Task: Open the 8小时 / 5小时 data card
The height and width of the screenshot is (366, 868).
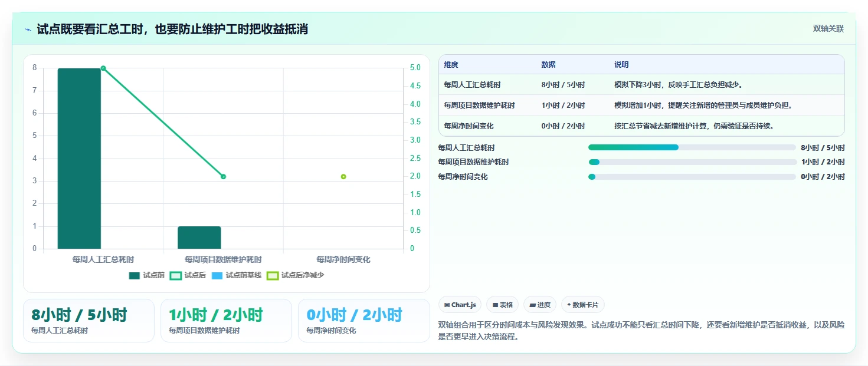Action: (x=89, y=321)
